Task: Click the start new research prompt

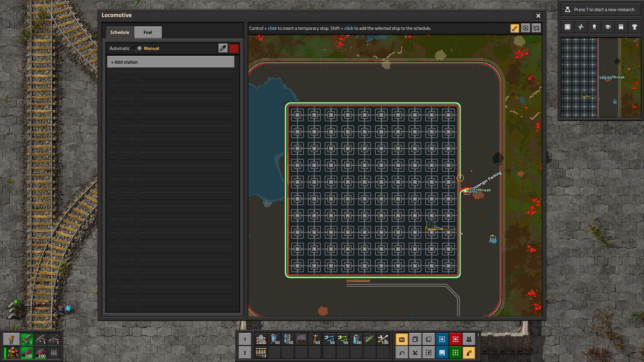Action: click(601, 9)
